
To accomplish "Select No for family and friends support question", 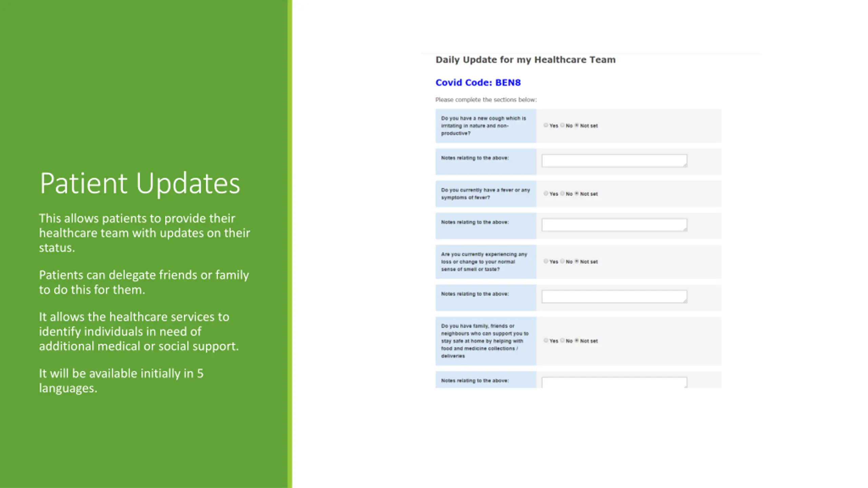I will (563, 341).
